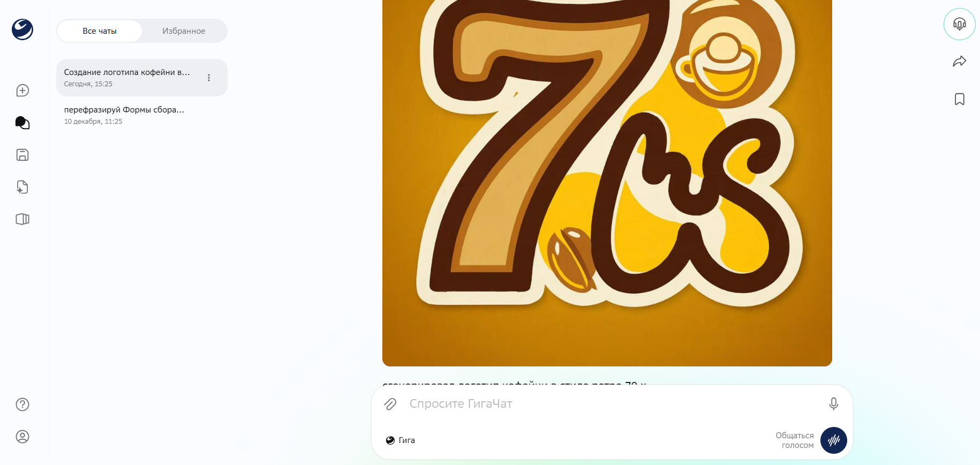Image resolution: width=980 pixels, height=465 pixels.
Task: Open the saved items floppy disk icon
Action: (22, 155)
